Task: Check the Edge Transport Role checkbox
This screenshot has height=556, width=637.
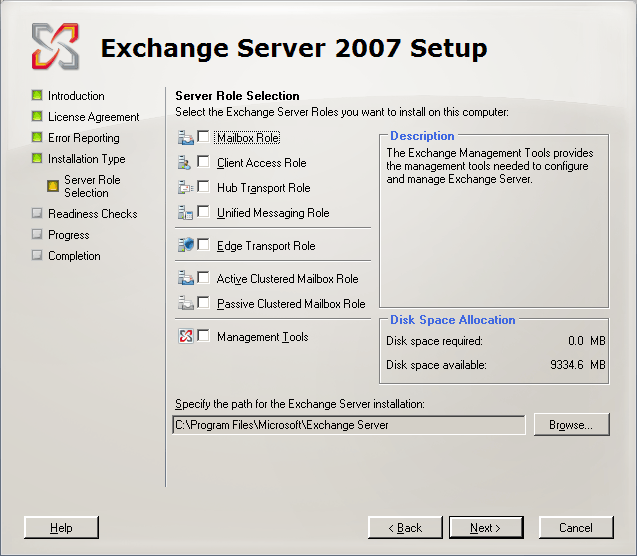Action: tap(203, 244)
